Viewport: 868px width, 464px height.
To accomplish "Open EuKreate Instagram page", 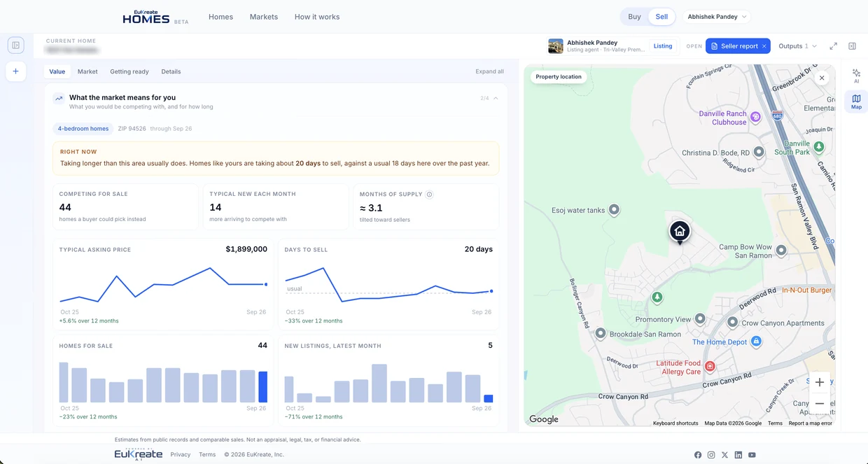I will 711,455.
